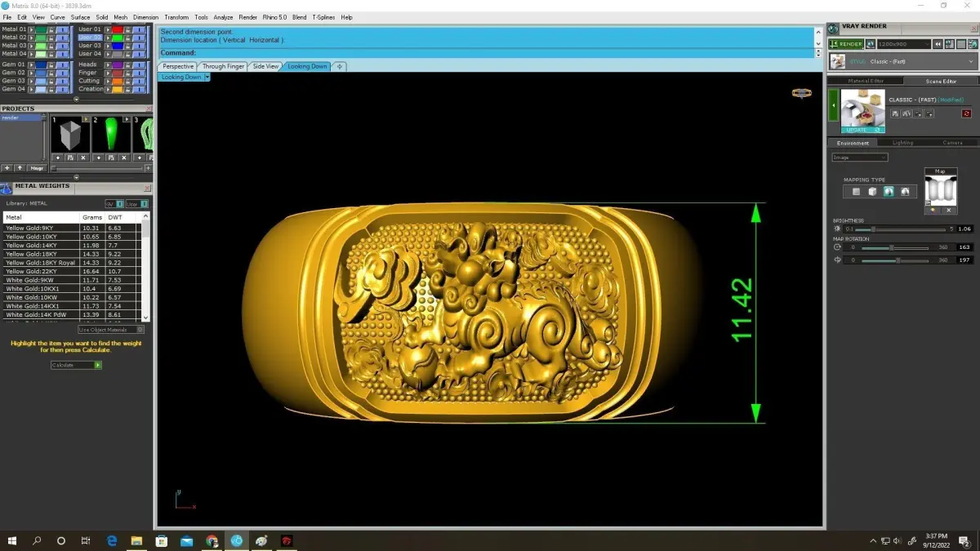
Task: Expand the Gem 02 layer arrow
Action: pyautogui.click(x=31, y=73)
